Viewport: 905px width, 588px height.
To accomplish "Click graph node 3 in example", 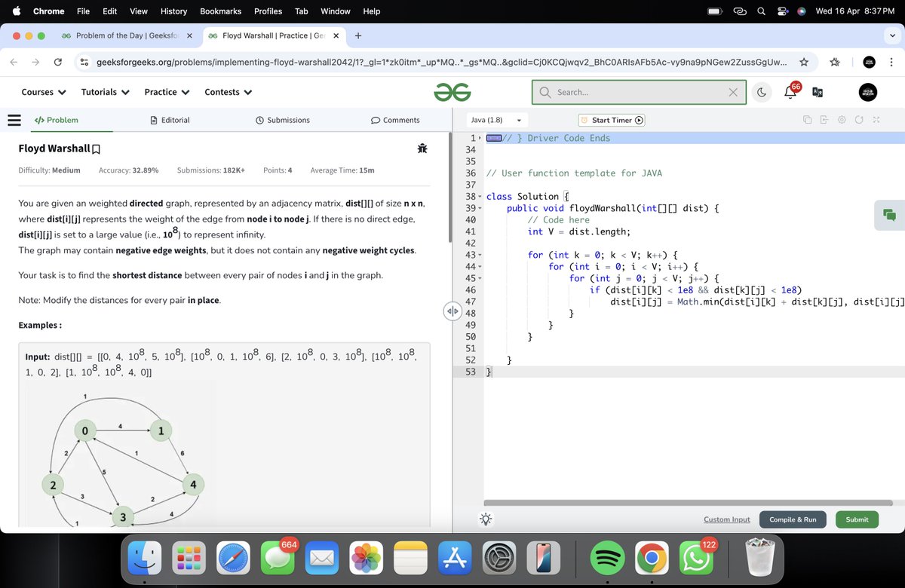I will [x=123, y=516].
